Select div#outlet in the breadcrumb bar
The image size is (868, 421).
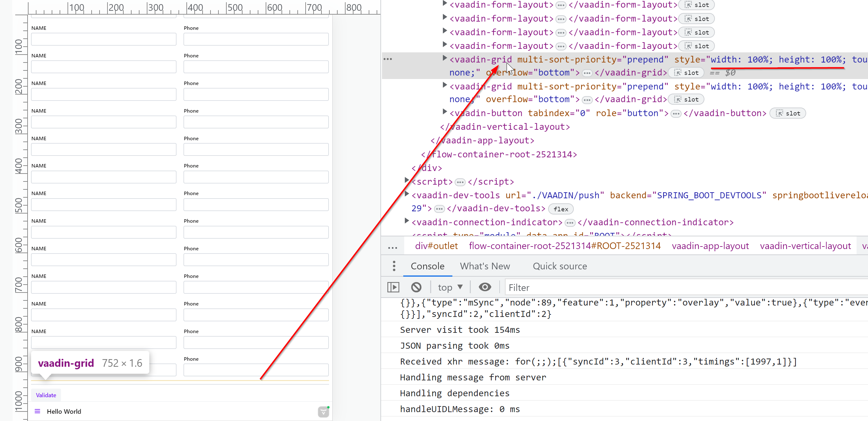click(436, 246)
